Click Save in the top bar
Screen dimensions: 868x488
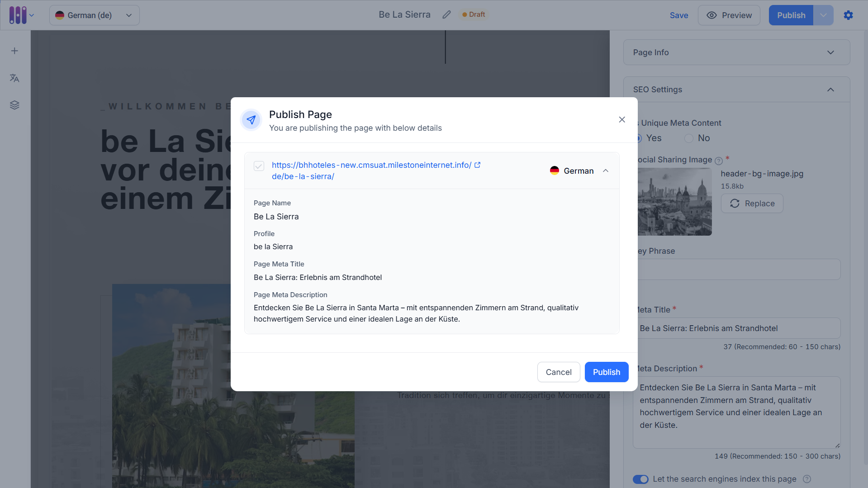(679, 15)
